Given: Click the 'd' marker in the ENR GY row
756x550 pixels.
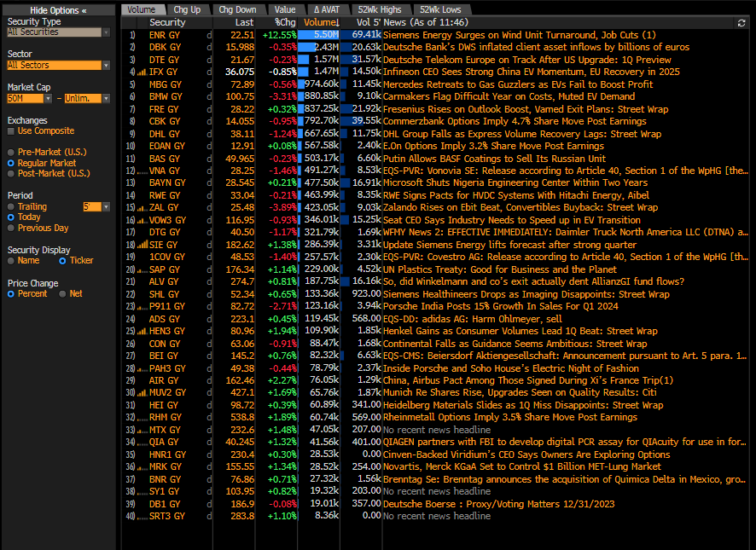Looking at the screenshot, I should 209,35.
